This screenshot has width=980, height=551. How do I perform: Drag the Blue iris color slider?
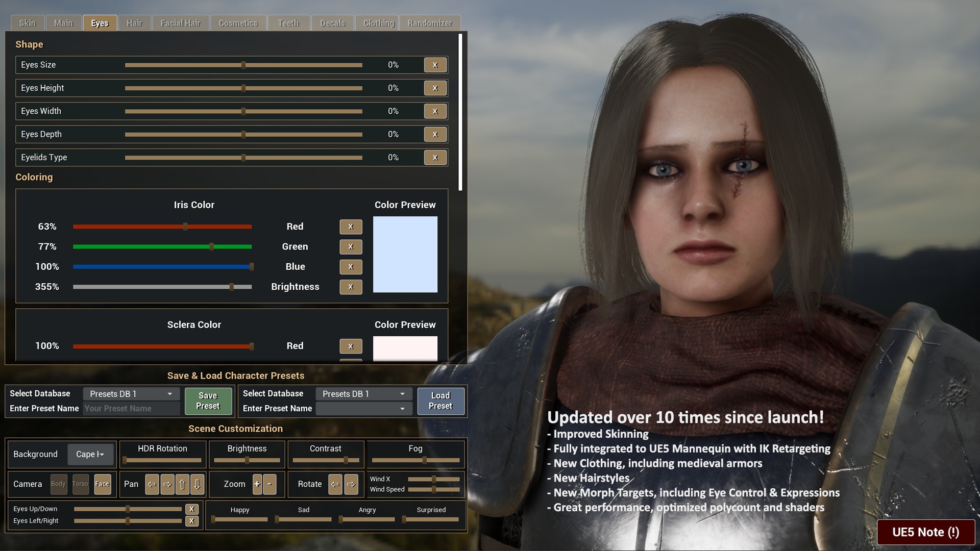point(250,266)
